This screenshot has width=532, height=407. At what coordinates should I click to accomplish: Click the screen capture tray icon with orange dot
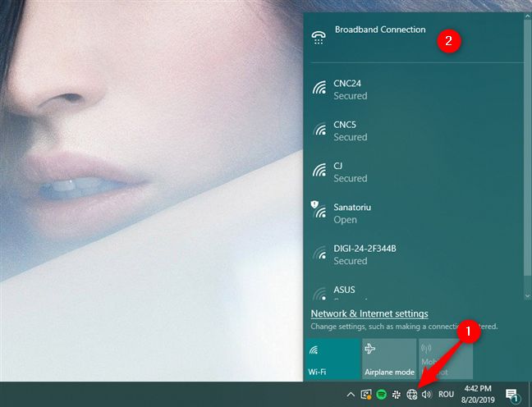(366, 395)
